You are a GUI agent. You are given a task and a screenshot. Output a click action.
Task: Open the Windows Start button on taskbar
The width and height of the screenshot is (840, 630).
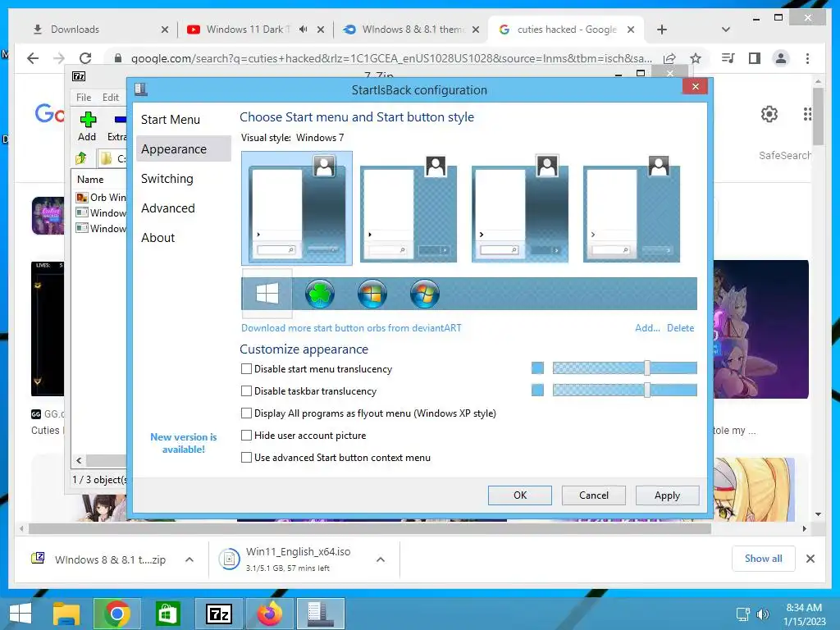21,614
